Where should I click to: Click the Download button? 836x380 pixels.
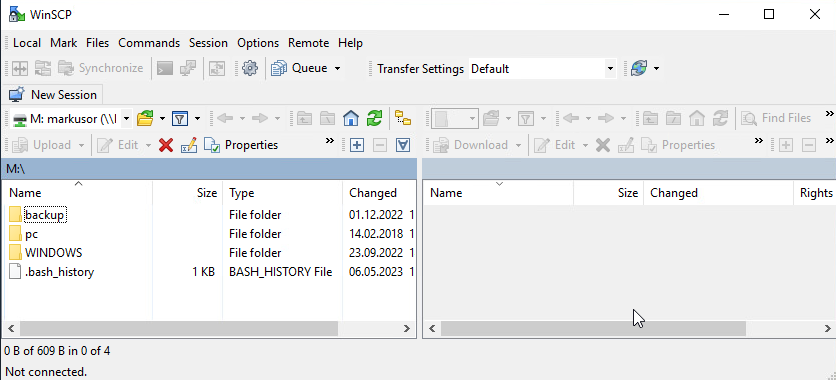[x=470, y=145]
